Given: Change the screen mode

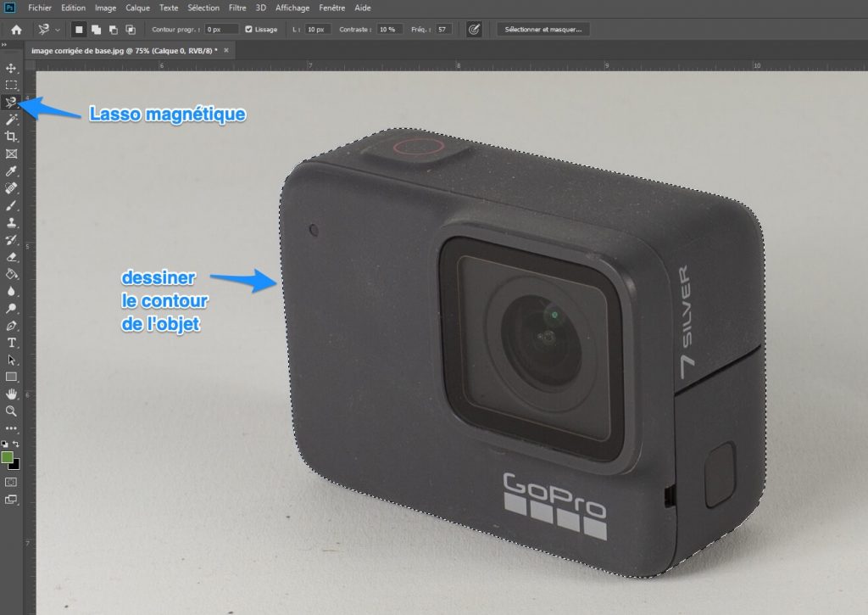Looking at the screenshot, I should [11, 499].
